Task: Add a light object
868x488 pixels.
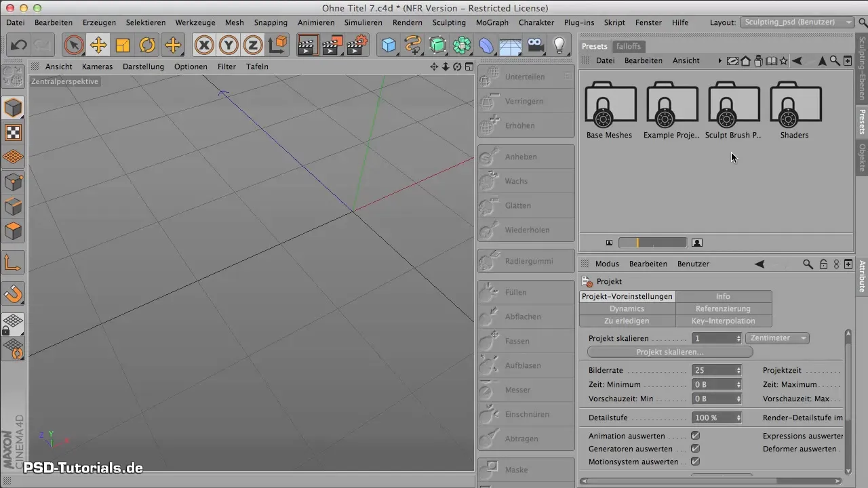Action: (x=559, y=45)
